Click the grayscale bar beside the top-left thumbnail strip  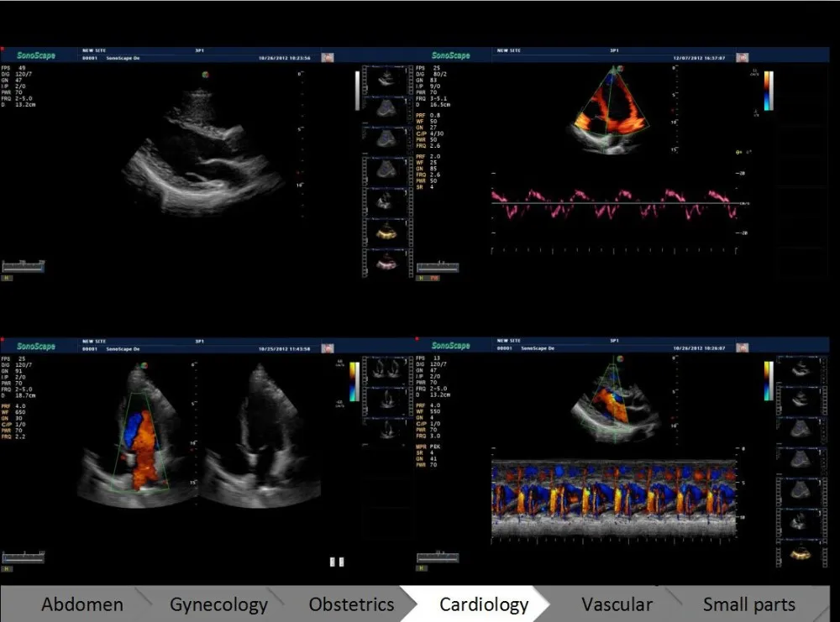point(357,91)
